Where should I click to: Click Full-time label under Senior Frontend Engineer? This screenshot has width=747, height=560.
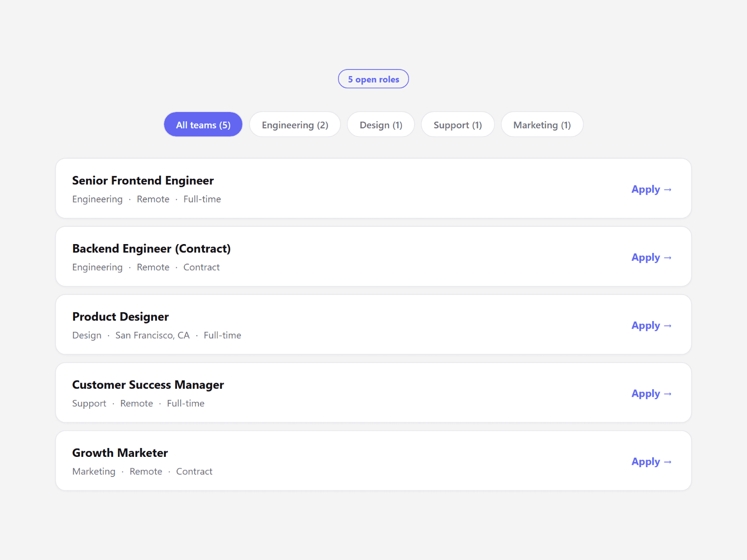coord(202,199)
